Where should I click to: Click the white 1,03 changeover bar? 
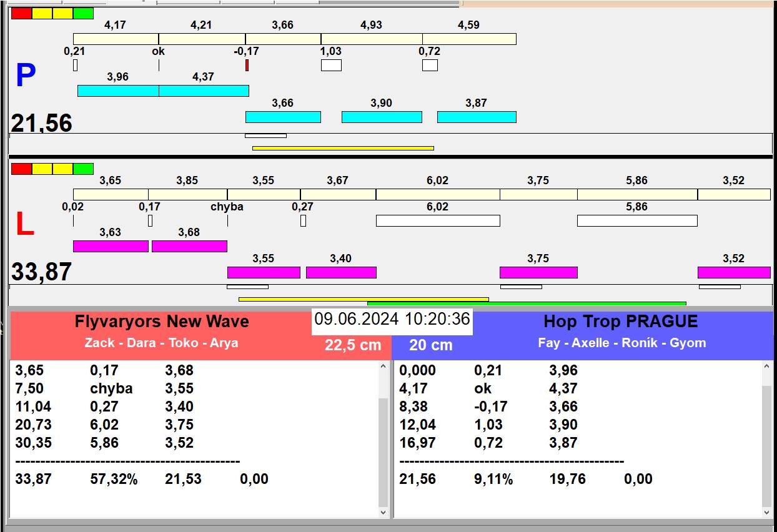(x=331, y=65)
